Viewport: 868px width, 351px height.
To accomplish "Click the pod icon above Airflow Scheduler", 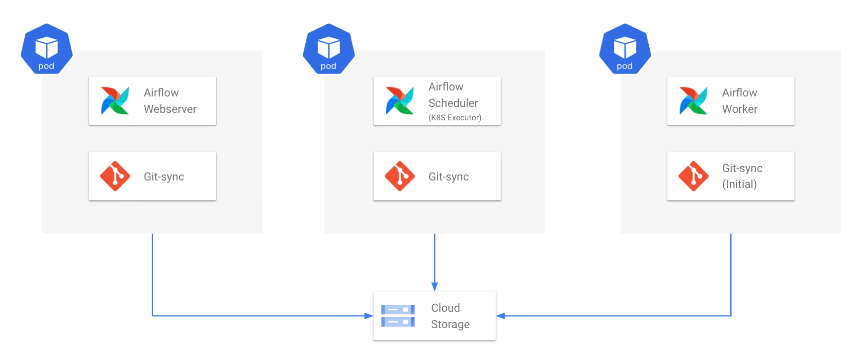I will click(x=329, y=49).
